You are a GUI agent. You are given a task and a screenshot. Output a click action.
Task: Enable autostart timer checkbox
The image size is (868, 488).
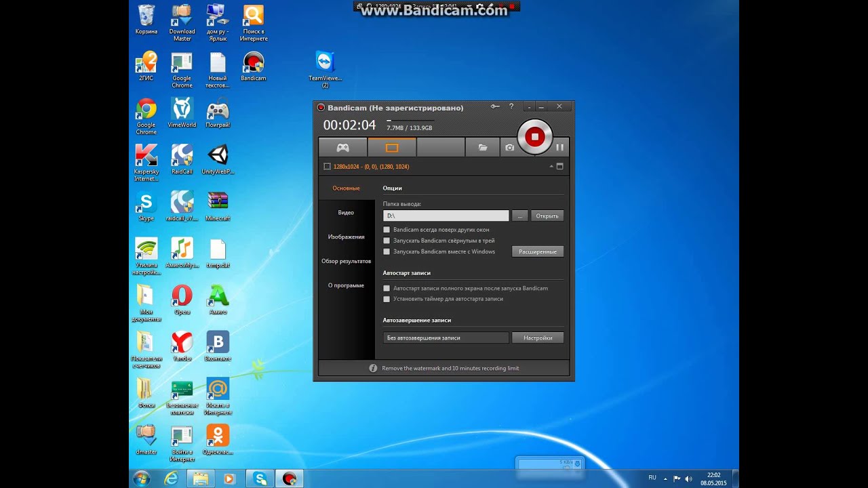click(387, 299)
